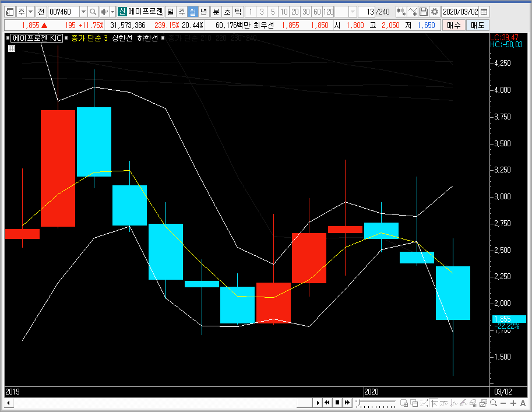Click the 매수 buy button
This screenshot has height=412, width=532.
point(453,25)
